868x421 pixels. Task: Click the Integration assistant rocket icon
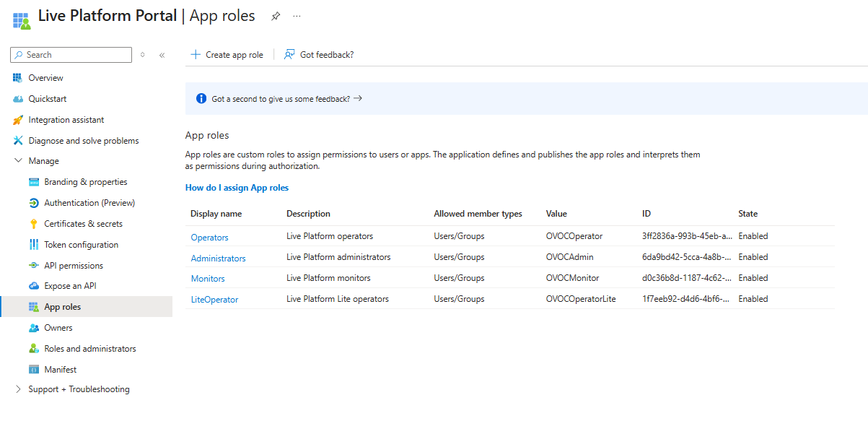[x=18, y=120]
